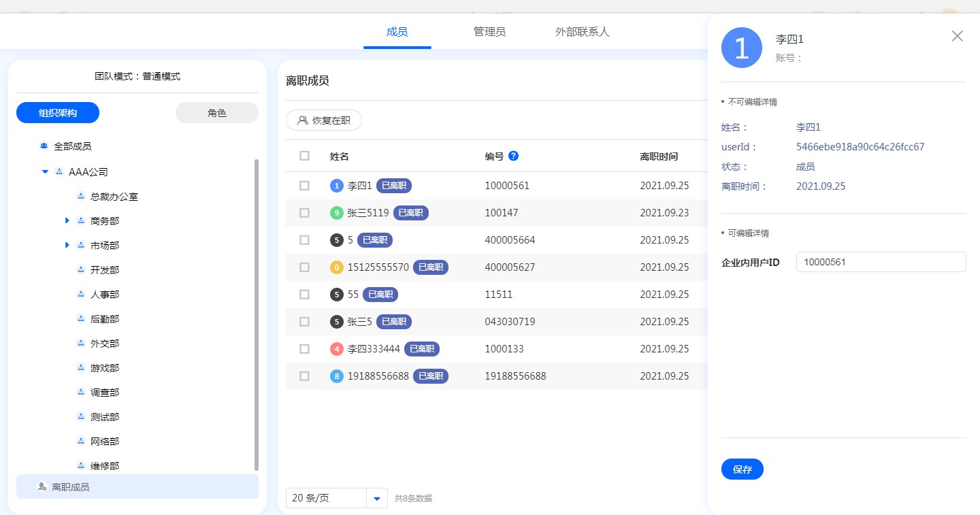
Task: Switch to the 管理员 tab
Action: point(489,32)
